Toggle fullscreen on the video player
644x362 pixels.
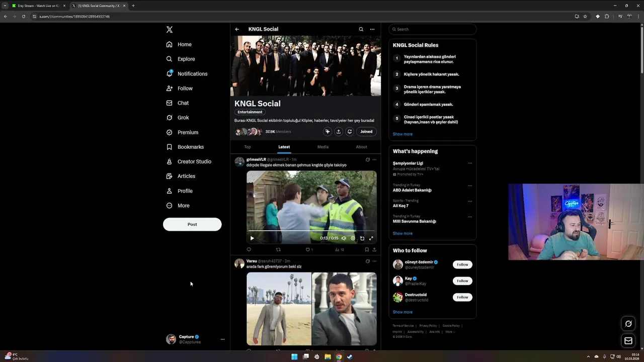point(371,238)
